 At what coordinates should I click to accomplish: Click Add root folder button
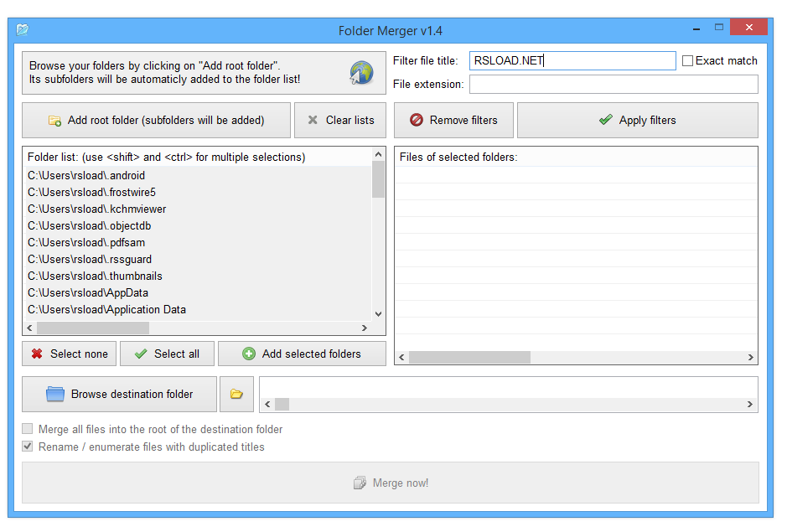(156, 121)
